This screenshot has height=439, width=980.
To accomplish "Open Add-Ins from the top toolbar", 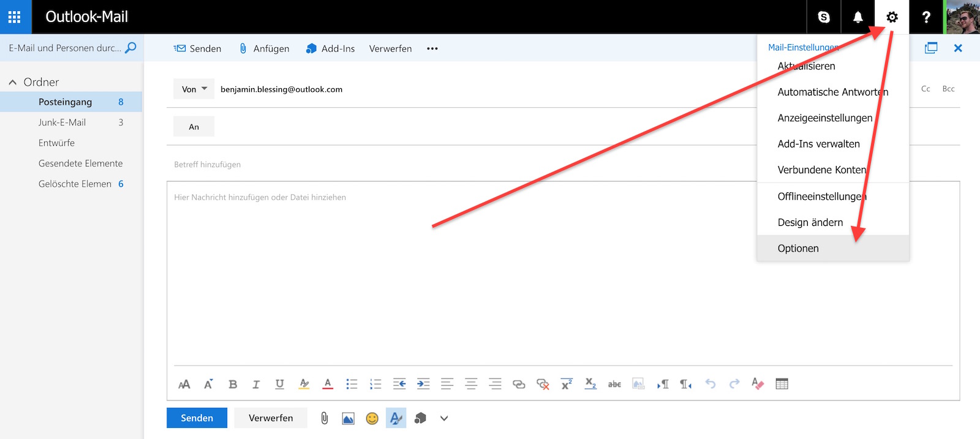I will (330, 48).
